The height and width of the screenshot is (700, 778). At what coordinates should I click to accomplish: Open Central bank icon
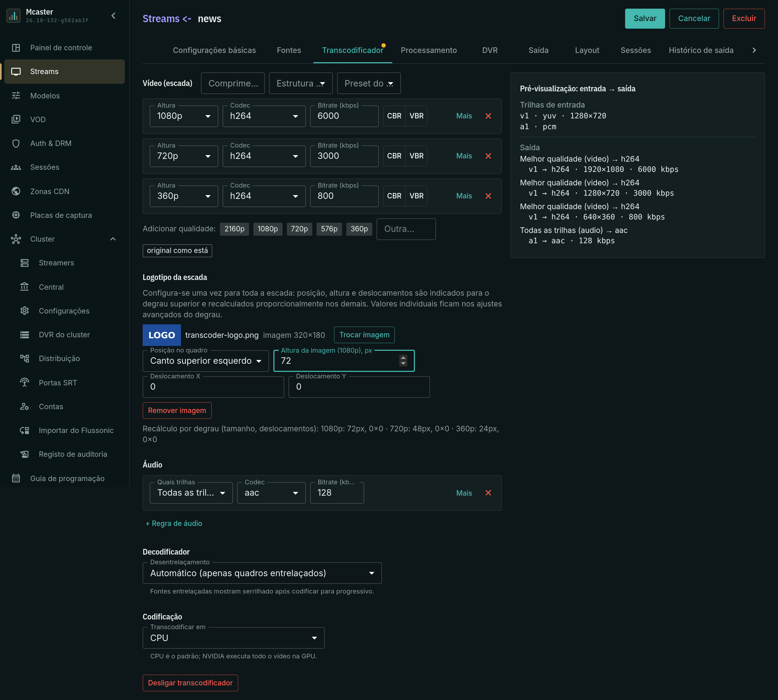25,287
